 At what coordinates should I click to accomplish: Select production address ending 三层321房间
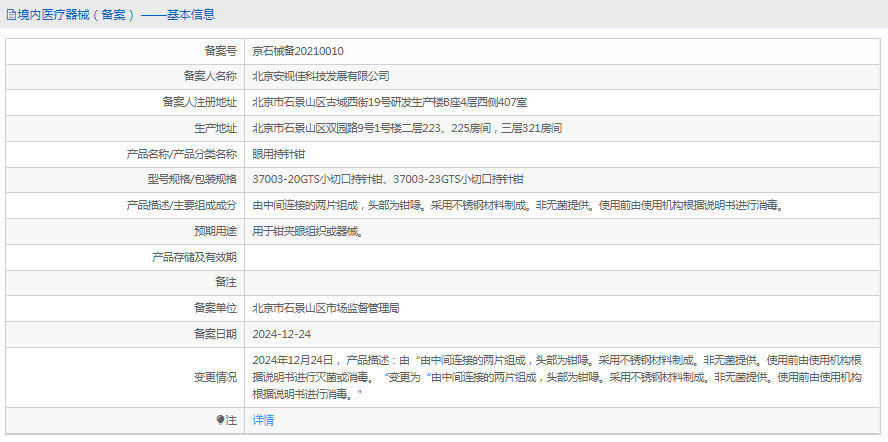coord(407,128)
